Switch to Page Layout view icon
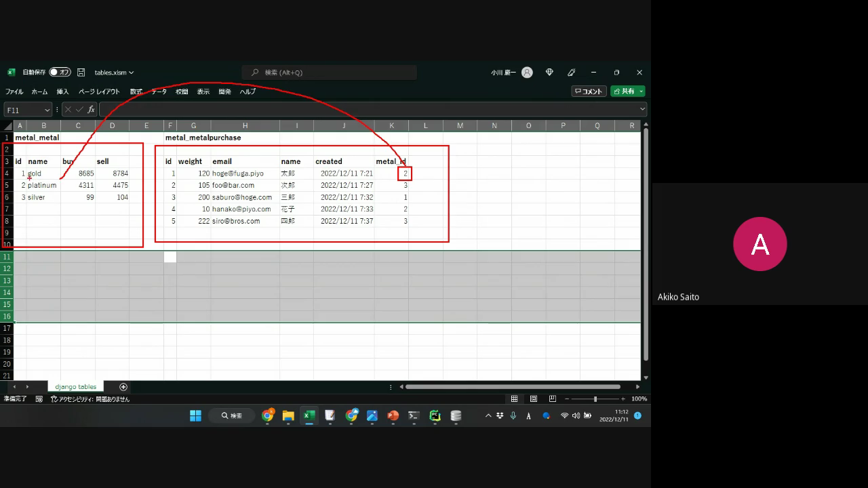 tap(534, 399)
